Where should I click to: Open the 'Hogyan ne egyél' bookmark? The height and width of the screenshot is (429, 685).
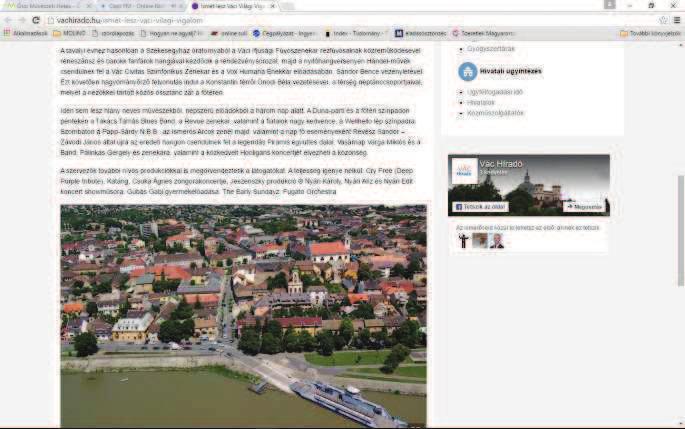coord(172,33)
